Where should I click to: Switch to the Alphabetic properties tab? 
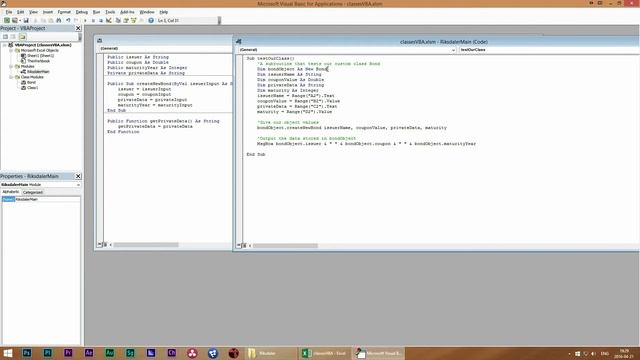pos(10,192)
